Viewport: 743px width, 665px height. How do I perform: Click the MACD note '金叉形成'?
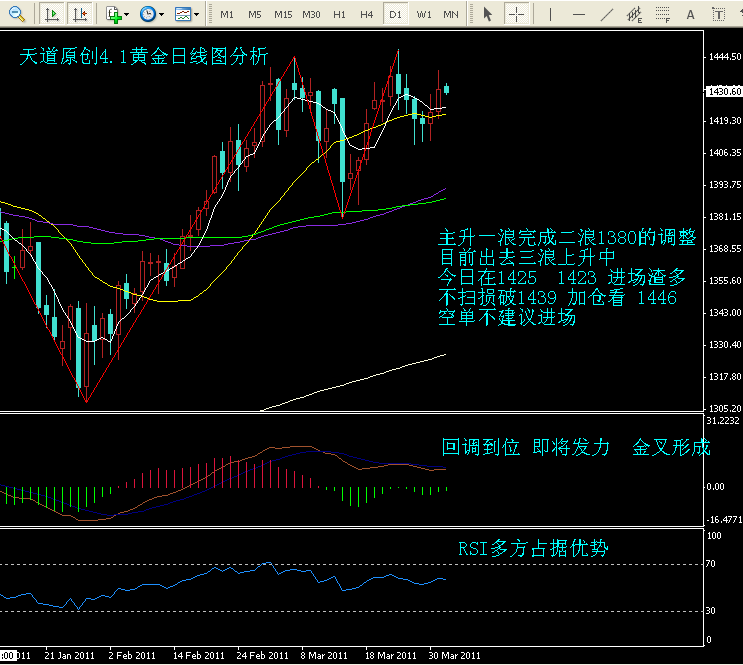tap(671, 447)
